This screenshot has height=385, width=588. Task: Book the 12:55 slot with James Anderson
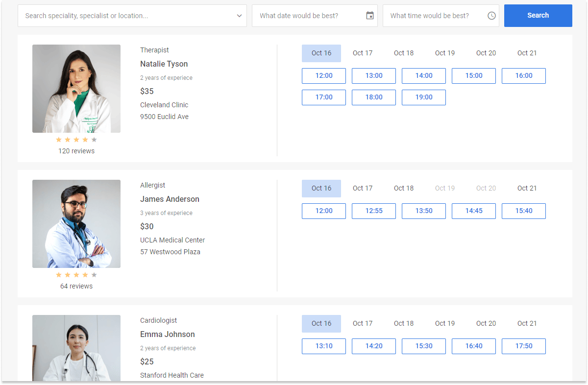point(374,211)
